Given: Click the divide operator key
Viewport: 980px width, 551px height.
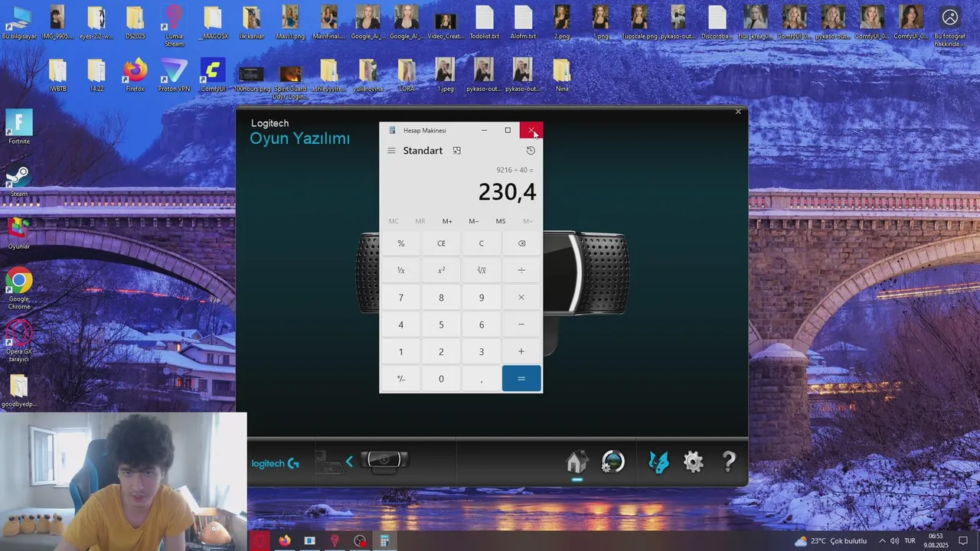Looking at the screenshot, I should click(x=521, y=270).
